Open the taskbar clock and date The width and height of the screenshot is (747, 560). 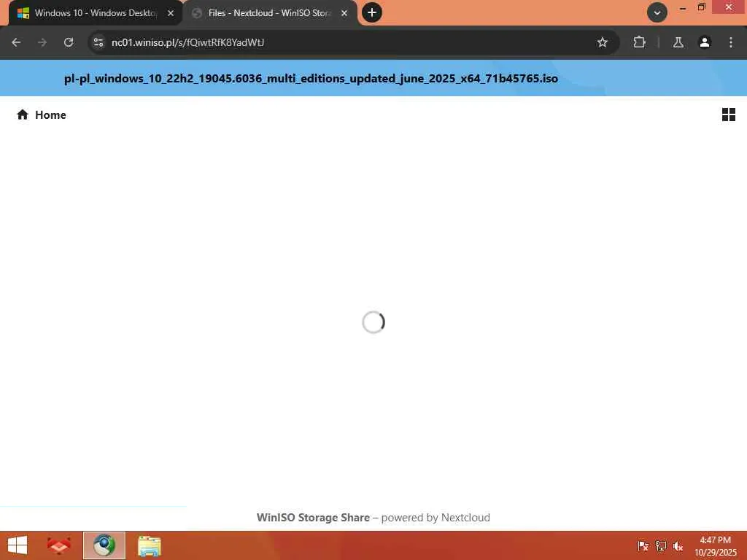tap(716, 546)
